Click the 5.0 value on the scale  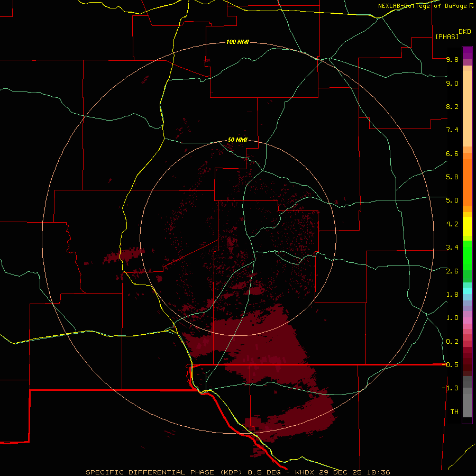[x=452, y=200]
